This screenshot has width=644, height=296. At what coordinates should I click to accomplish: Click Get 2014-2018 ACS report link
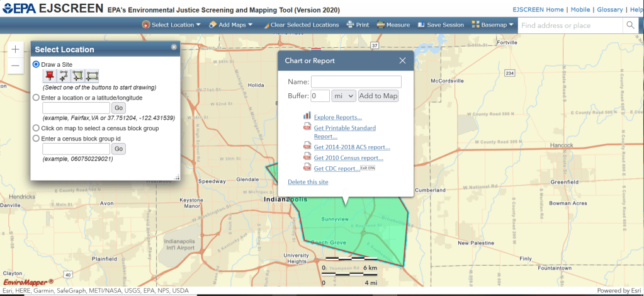(x=352, y=147)
